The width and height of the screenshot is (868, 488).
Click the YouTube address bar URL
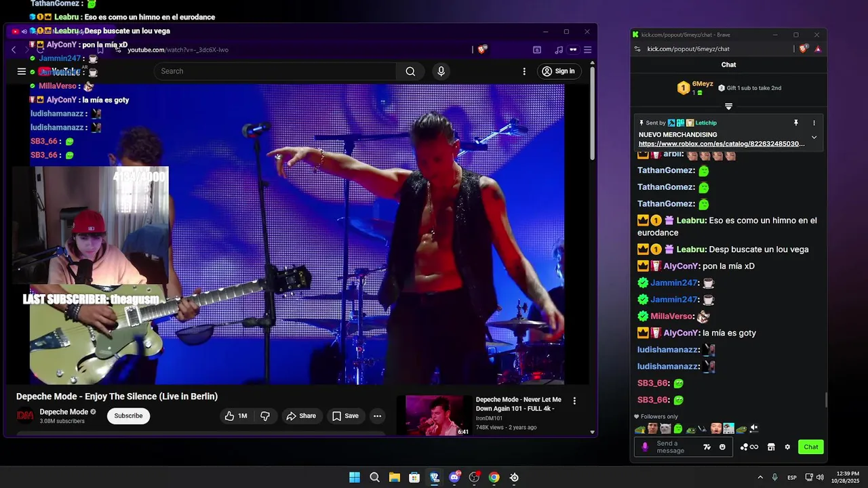click(x=178, y=49)
